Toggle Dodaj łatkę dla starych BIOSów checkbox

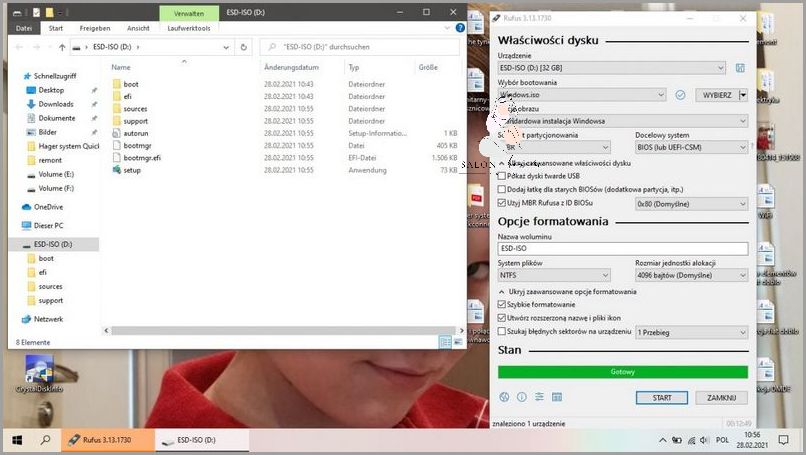pos(502,189)
